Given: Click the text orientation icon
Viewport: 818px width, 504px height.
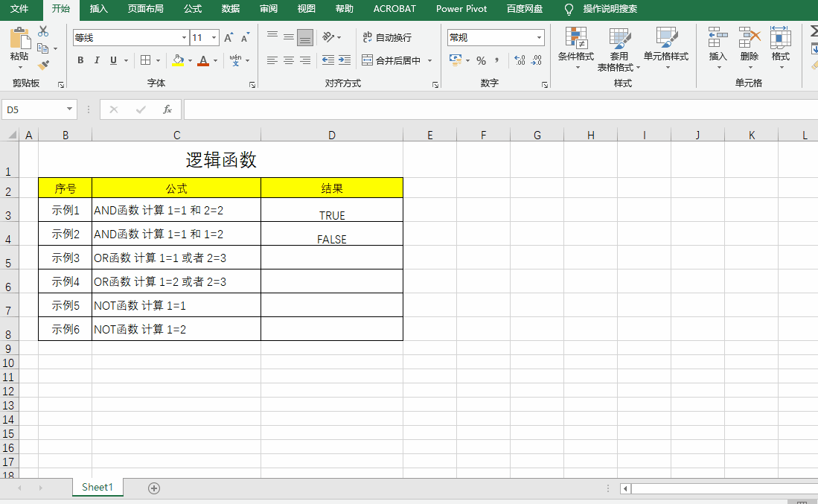Looking at the screenshot, I should pyautogui.click(x=328, y=37).
